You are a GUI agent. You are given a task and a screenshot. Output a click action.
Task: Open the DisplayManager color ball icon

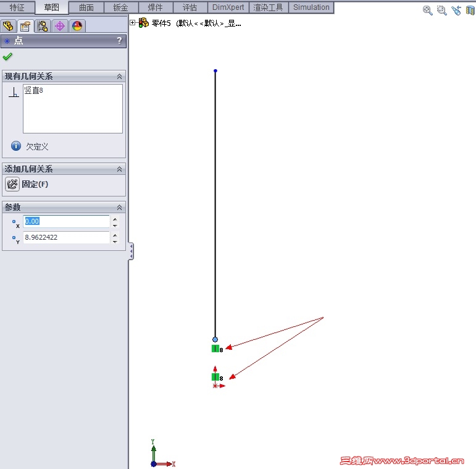[77, 26]
